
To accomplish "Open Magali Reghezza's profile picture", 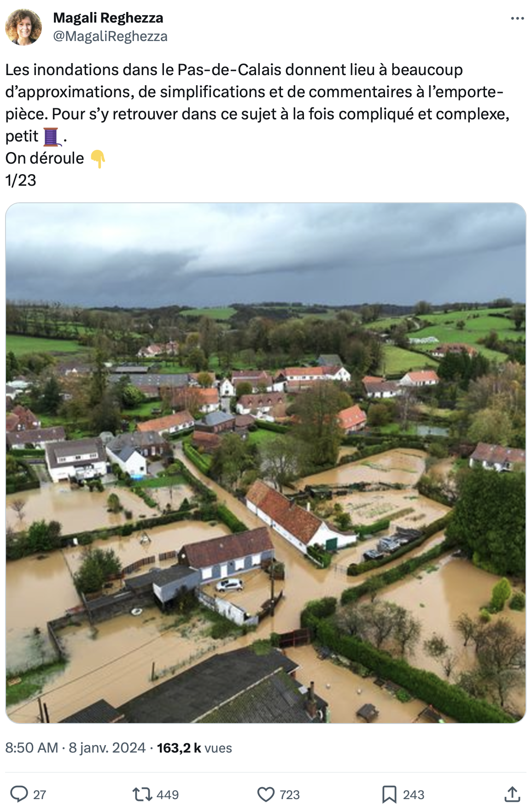I will point(23,27).
